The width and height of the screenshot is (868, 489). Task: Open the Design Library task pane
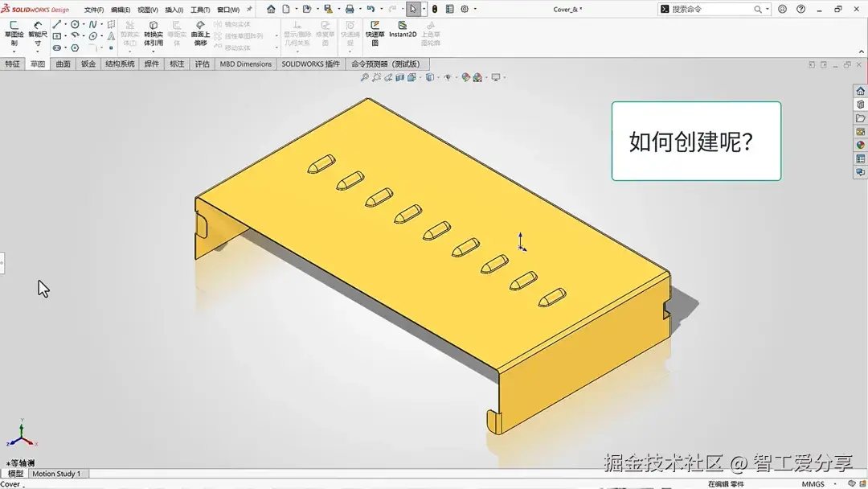860,105
